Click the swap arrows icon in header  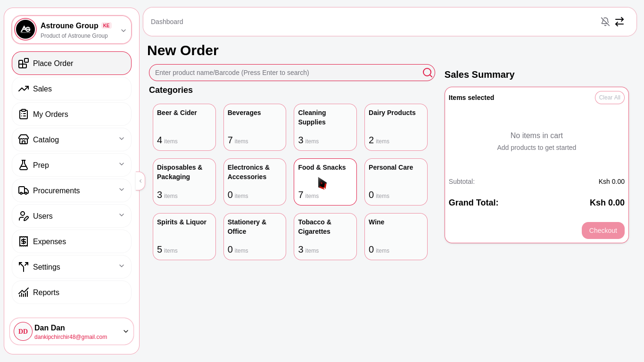coord(619,22)
